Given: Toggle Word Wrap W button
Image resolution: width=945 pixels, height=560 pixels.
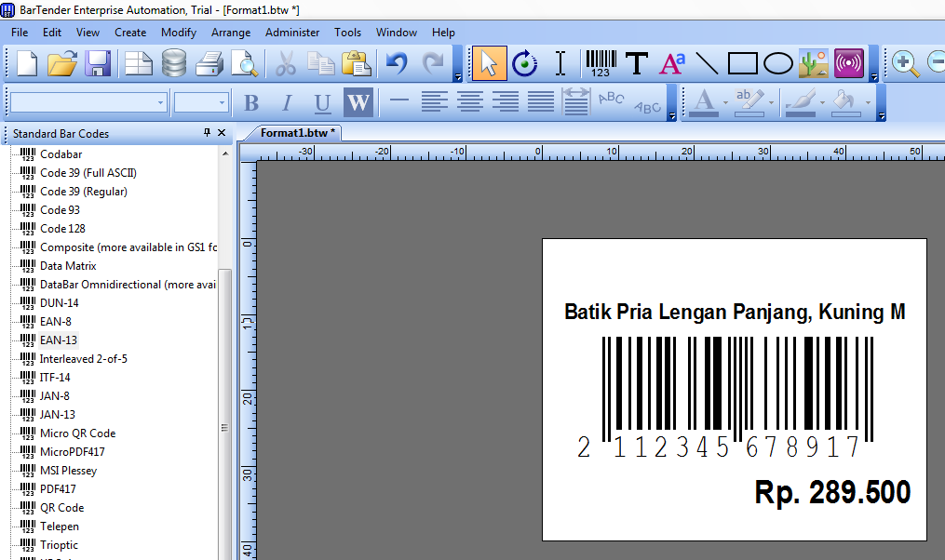Looking at the screenshot, I should (358, 103).
